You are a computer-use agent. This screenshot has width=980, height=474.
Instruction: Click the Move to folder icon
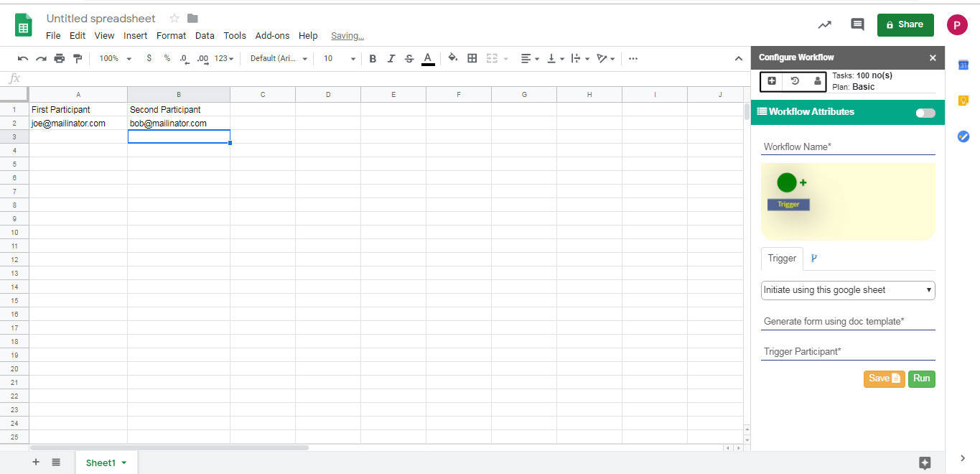tap(192, 19)
